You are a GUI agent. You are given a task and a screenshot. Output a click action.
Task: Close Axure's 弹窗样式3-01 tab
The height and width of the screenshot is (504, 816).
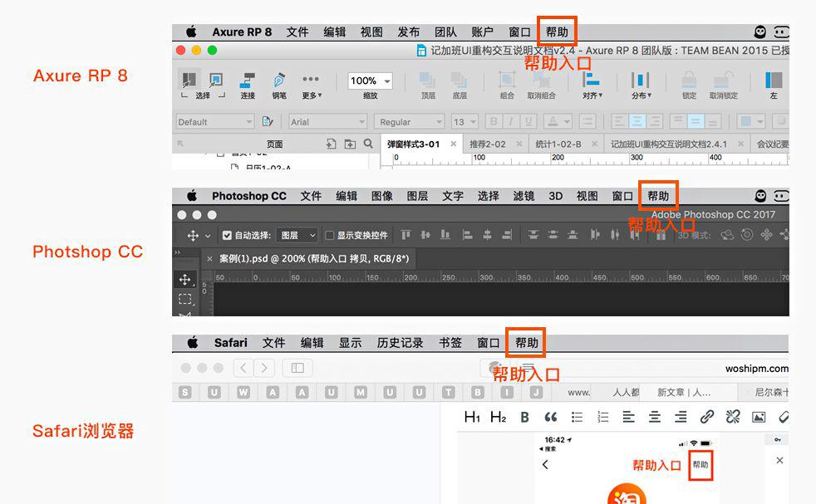tap(453, 144)
